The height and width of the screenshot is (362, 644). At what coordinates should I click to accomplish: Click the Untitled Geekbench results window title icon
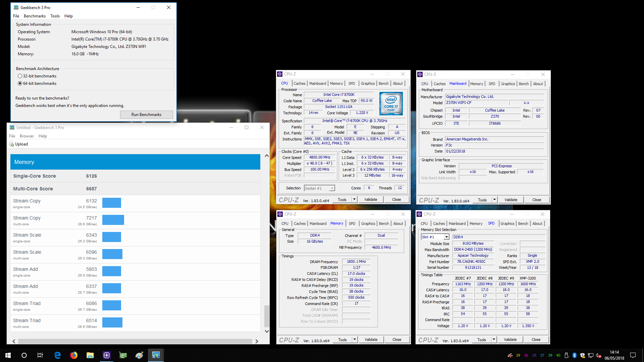(12, 127)
